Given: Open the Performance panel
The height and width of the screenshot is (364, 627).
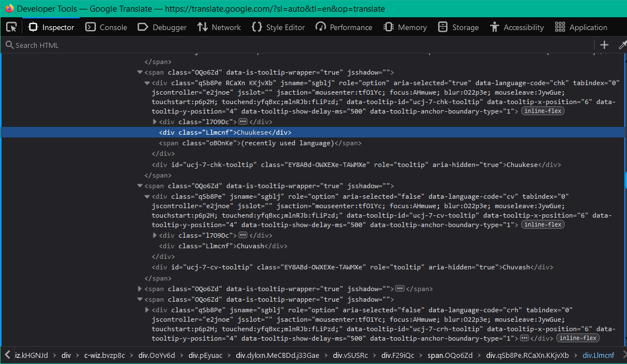Looking at the screenshot, I should coord(344,27).
